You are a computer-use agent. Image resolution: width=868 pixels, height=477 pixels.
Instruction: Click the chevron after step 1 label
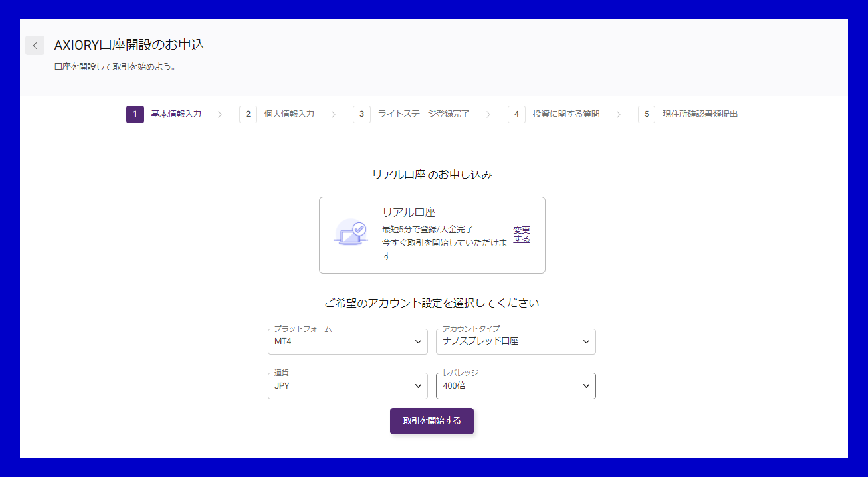pyautogui.click(x=220, y=114)
